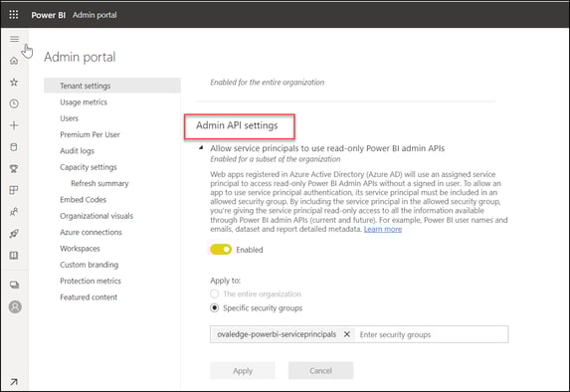Open Shared with me people icon
The width and height of the screenshot is (570, 392).
click(x=14, y=212)
